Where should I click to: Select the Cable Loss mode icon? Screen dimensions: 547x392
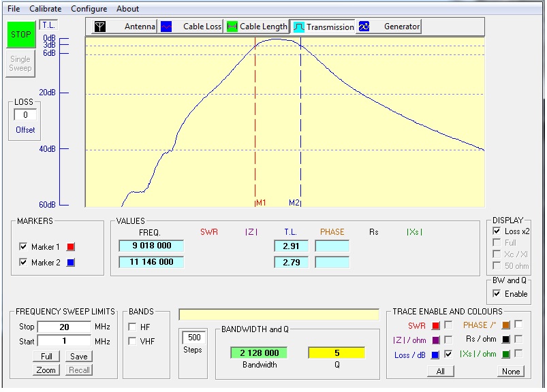tap(166, 27)
